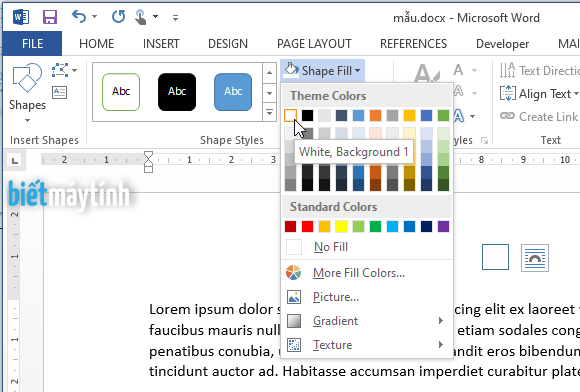Click the Draw Text Box icon
The image size is (580, 392).
click(60, 92)
